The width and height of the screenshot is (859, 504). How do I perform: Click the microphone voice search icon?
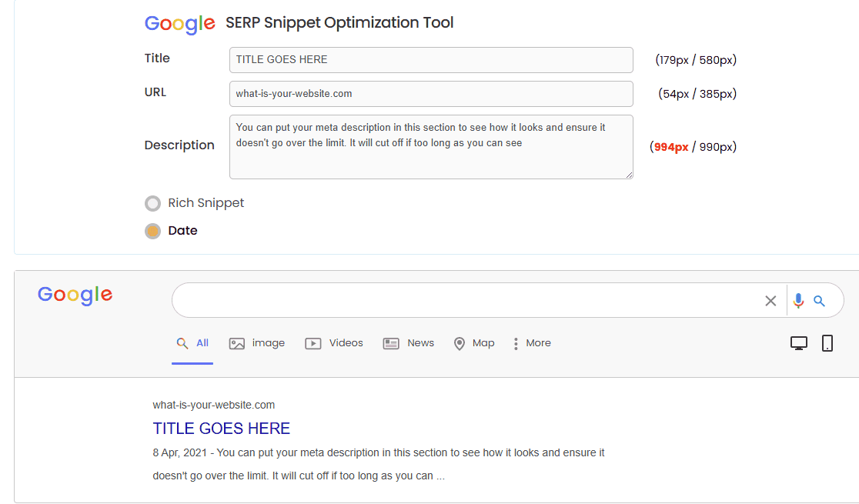click(798, 301)
